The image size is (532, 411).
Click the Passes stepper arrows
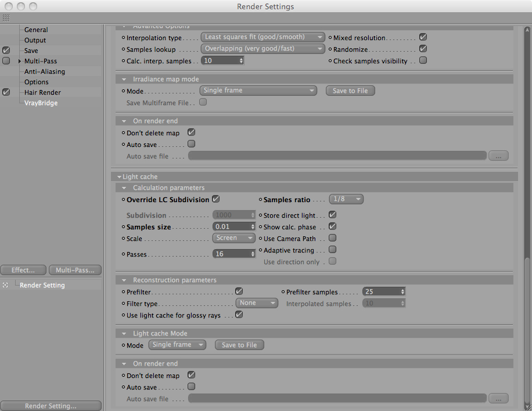pos(253,254)
